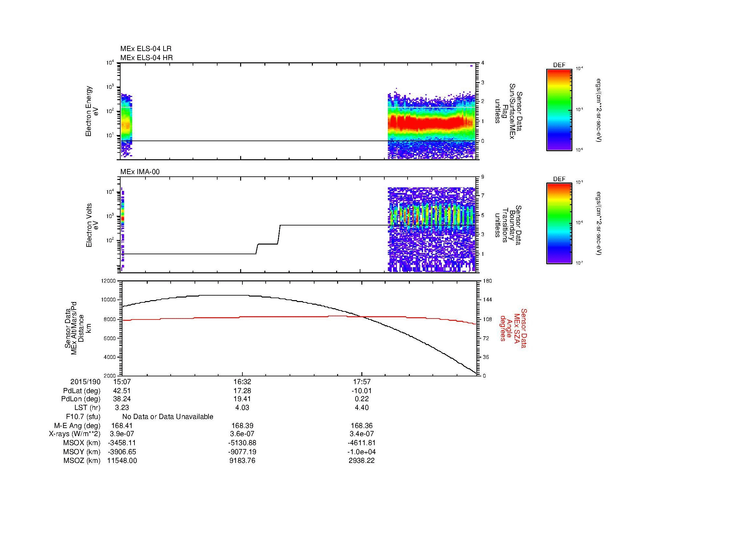The height and width of the screenshot is (534, 756).
Task: Click the '180' SZA axis tick label
Action: pos(487,281)
